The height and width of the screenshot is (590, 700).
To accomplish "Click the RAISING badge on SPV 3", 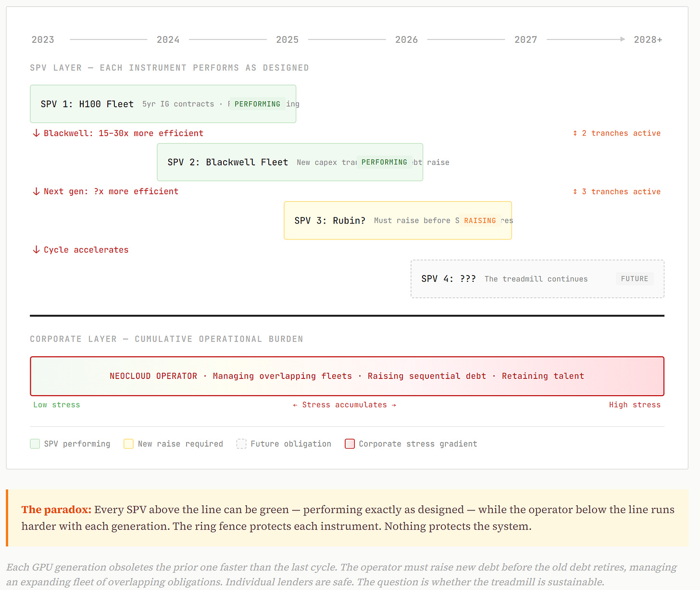I will [480, 220].
